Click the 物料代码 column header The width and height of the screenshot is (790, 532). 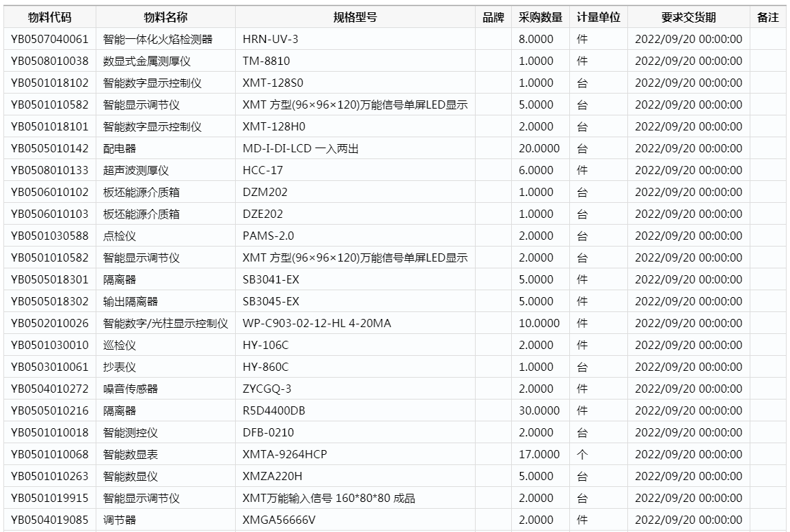(x=50, y=18)
